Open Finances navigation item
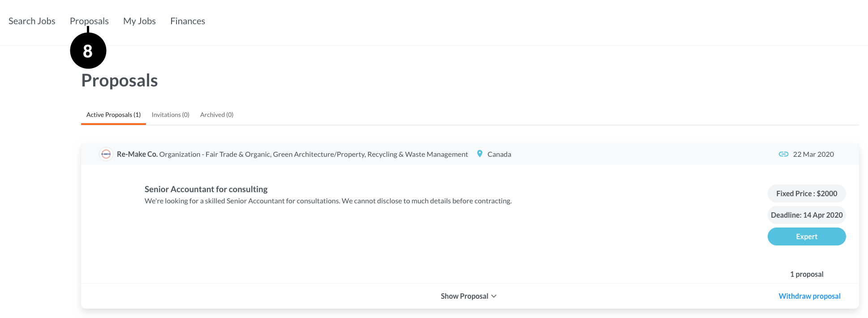Viewport: 868px width, 318px height. [188, 21]
